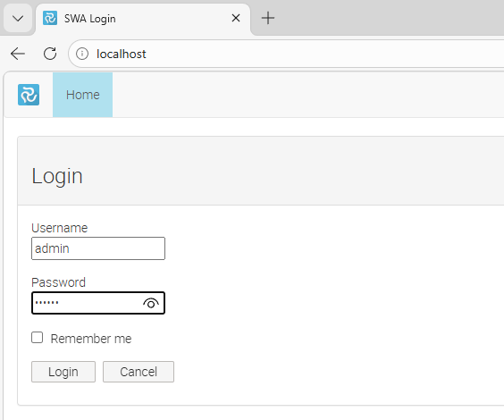Go back to the previous page

[x=18, y=54]
